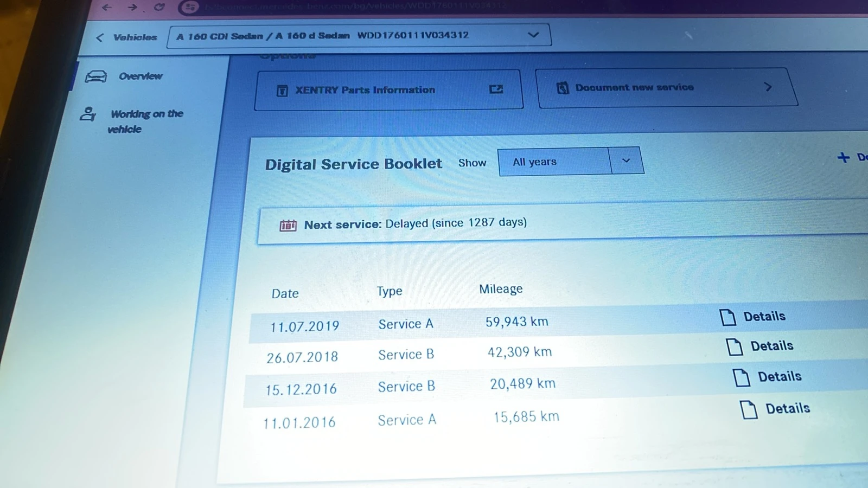The image size is (868, 488).
Task: Click the chevron arrow on Document new service
Action: click(768, 87)
